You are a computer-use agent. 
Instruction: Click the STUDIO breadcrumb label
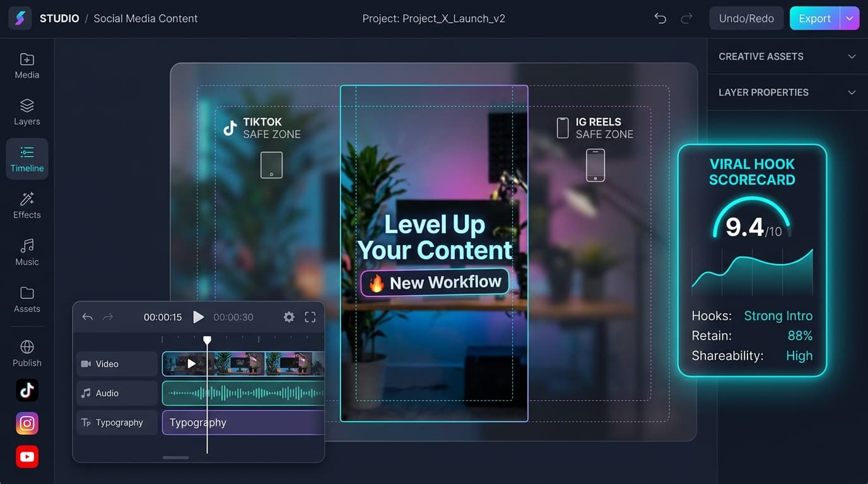(59, 18)
